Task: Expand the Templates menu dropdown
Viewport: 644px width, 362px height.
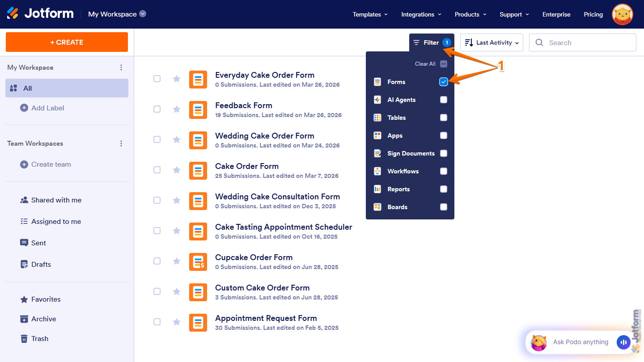Action: click(370, 14)
